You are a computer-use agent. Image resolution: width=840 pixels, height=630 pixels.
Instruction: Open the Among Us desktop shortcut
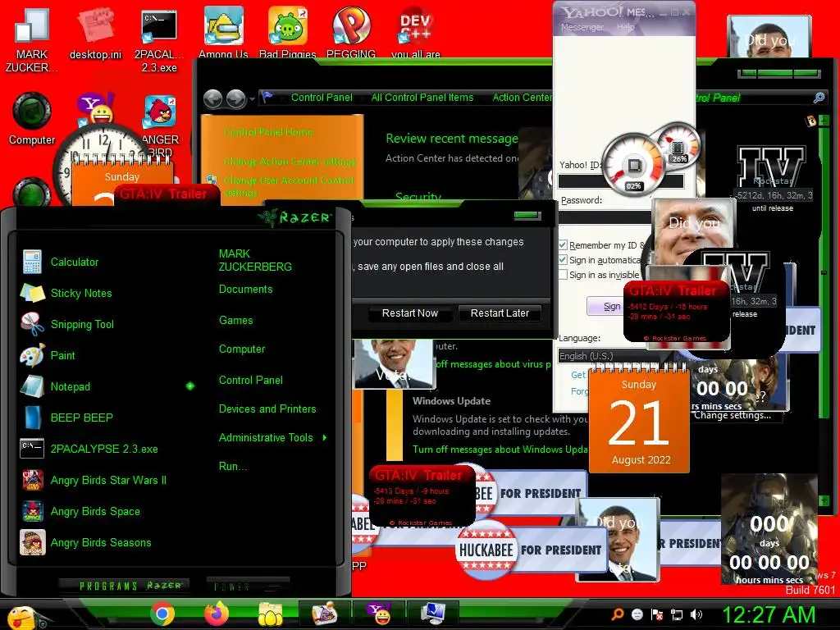point(223,32)
